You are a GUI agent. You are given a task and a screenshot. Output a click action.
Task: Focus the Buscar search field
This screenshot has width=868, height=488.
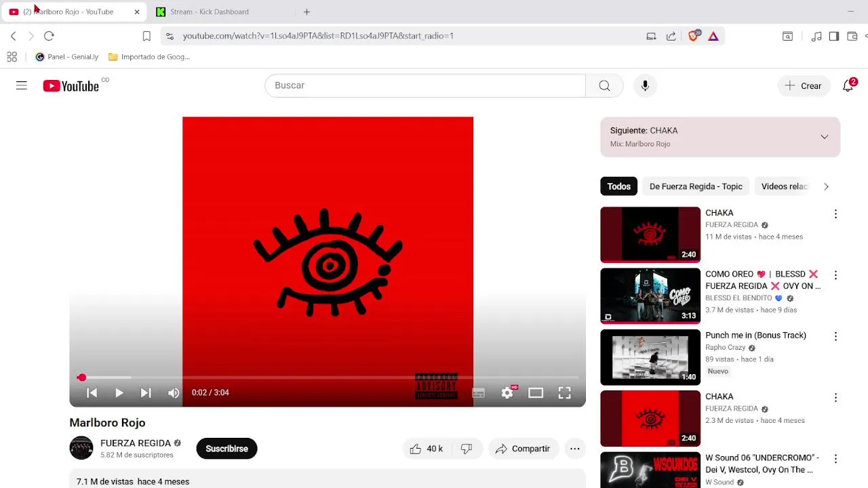click(425, 85)
